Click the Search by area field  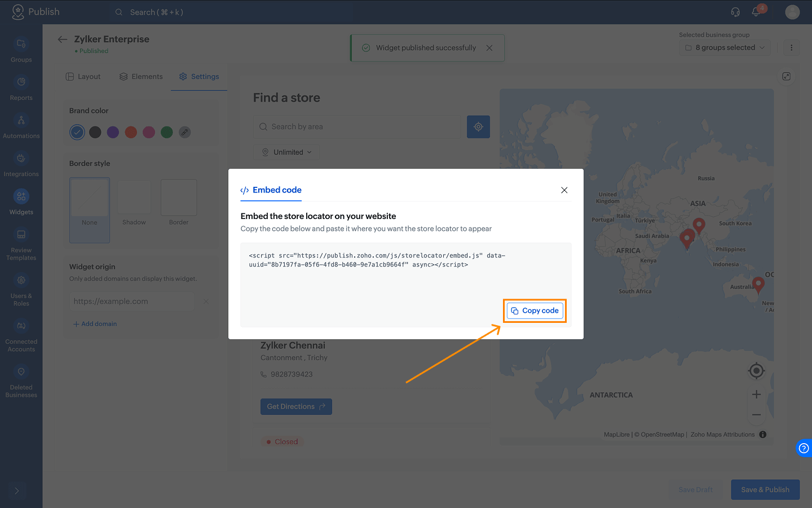point(358,127)
